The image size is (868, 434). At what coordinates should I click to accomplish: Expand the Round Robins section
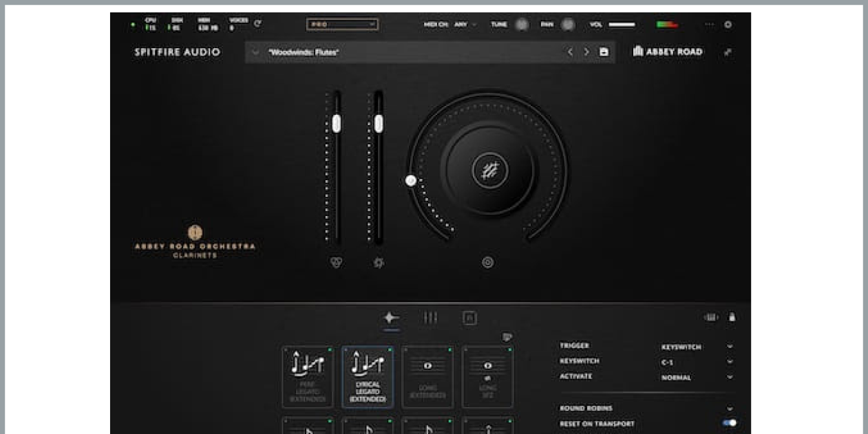(x=730, y=408)
